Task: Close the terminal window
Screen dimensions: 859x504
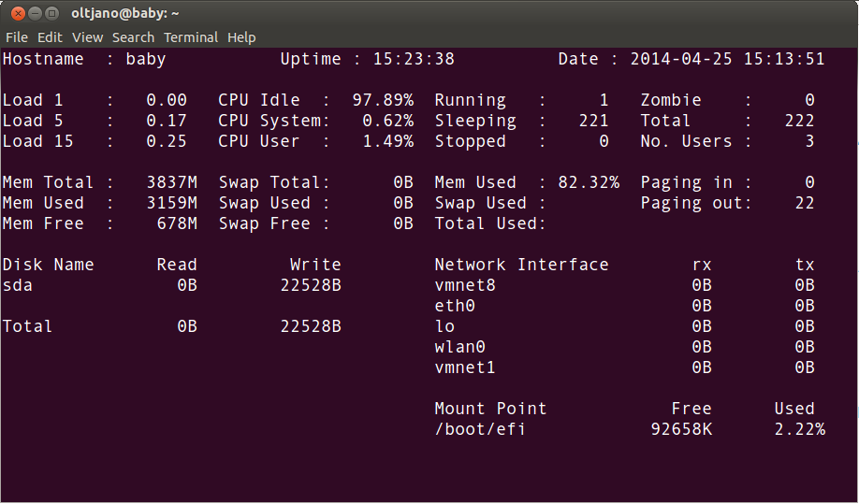Action: pyautogui.click(x=18, y=13)
